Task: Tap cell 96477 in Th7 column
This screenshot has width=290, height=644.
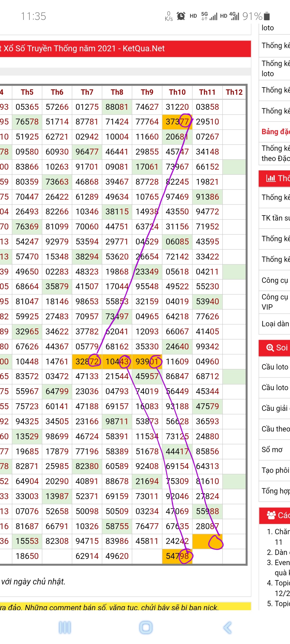Action: (x=87, y=152)
